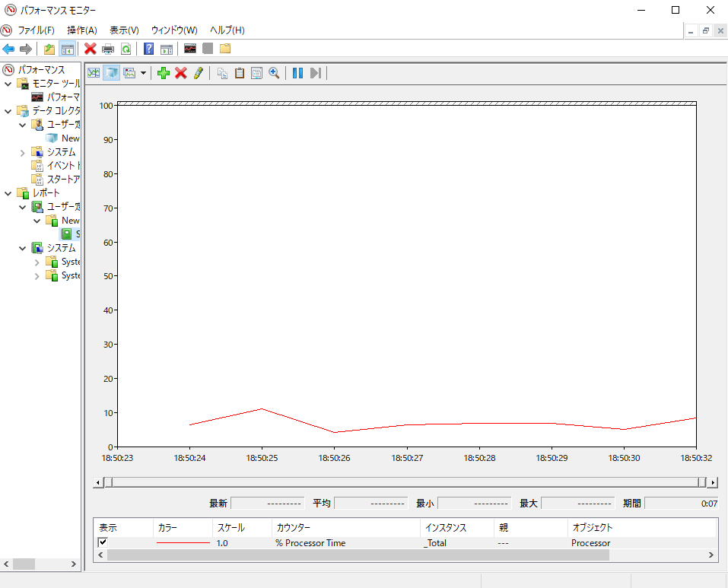Open the 表示(V) menu
The height and width of the screenshot is (588, 728).
[123, 30]
